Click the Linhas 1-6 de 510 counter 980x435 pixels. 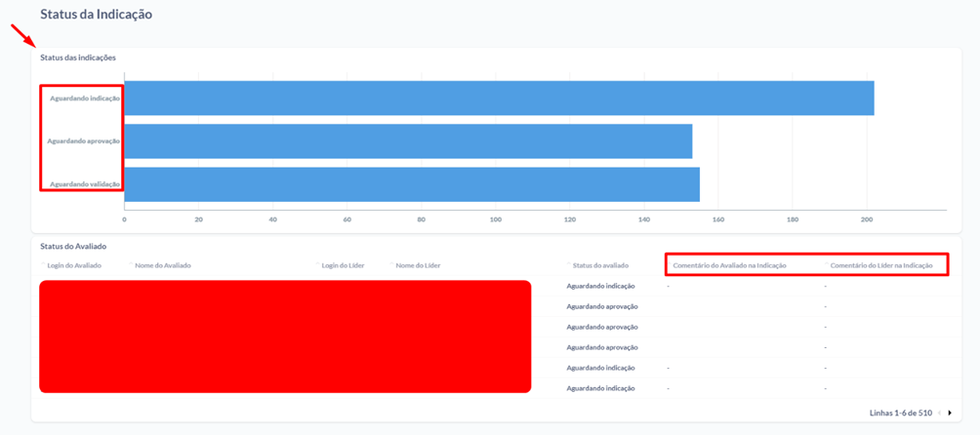(x=900, y=413)
